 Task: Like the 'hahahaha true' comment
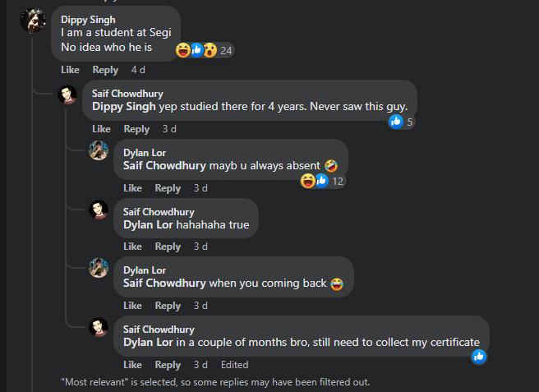coord(132,247)
